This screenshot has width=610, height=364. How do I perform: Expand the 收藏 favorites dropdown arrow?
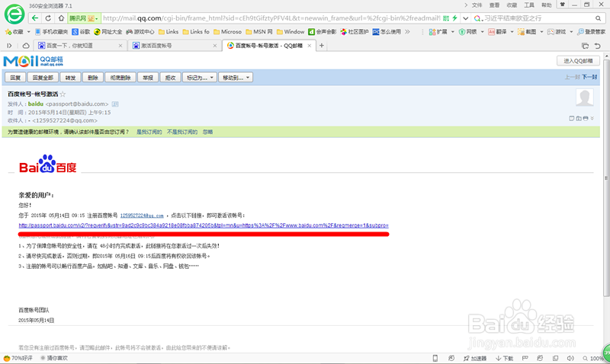click(28, 32)
